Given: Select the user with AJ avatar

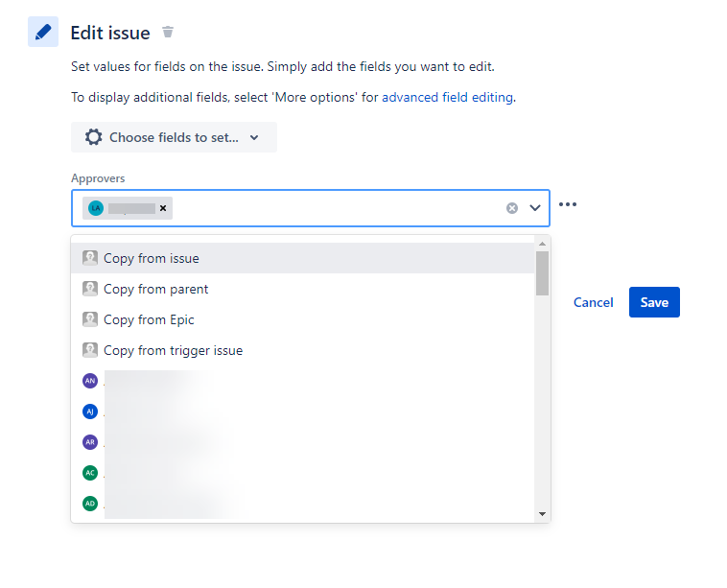Looking at the screenshot, I should (303, 412).
